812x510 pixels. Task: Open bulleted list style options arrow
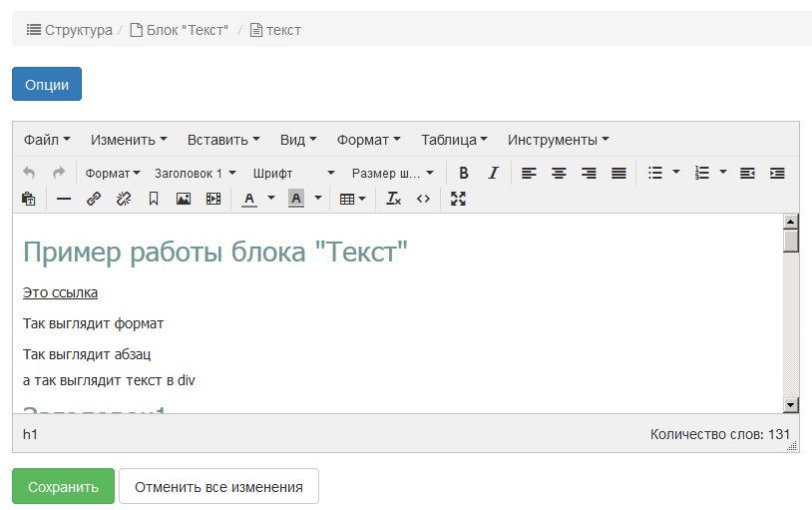tap(675, 173)
